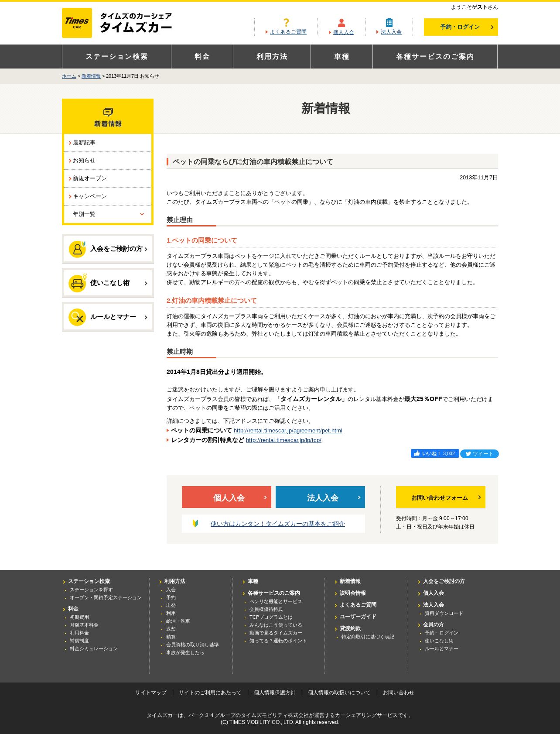Click the person icon on 入会をご検討の方 banner

click(x=77, y=249)
